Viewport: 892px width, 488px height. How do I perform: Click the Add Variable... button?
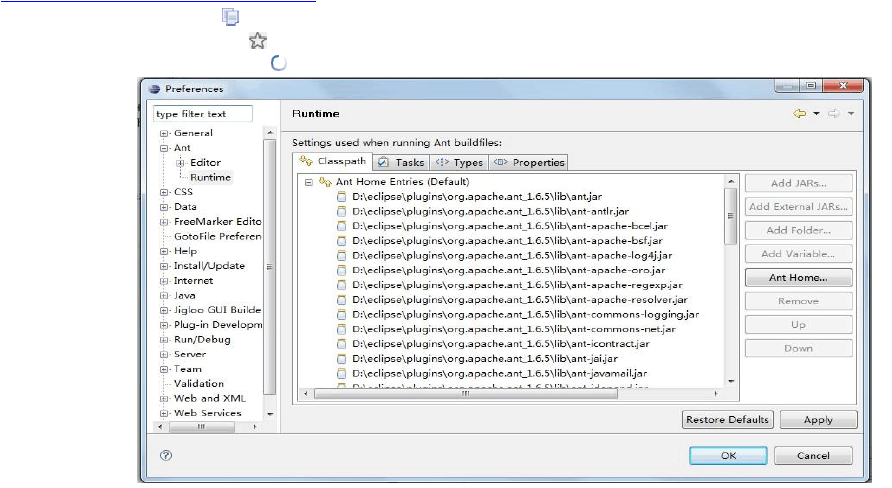click(798, 254)
